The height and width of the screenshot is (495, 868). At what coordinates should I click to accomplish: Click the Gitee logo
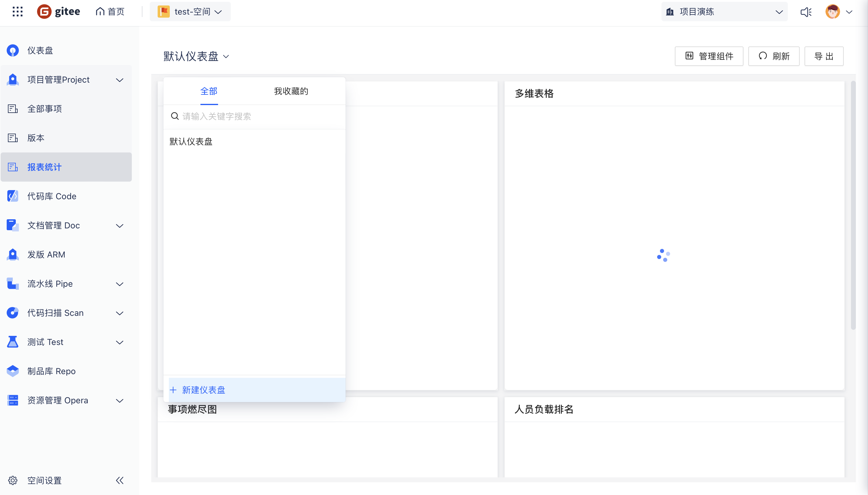59,12
